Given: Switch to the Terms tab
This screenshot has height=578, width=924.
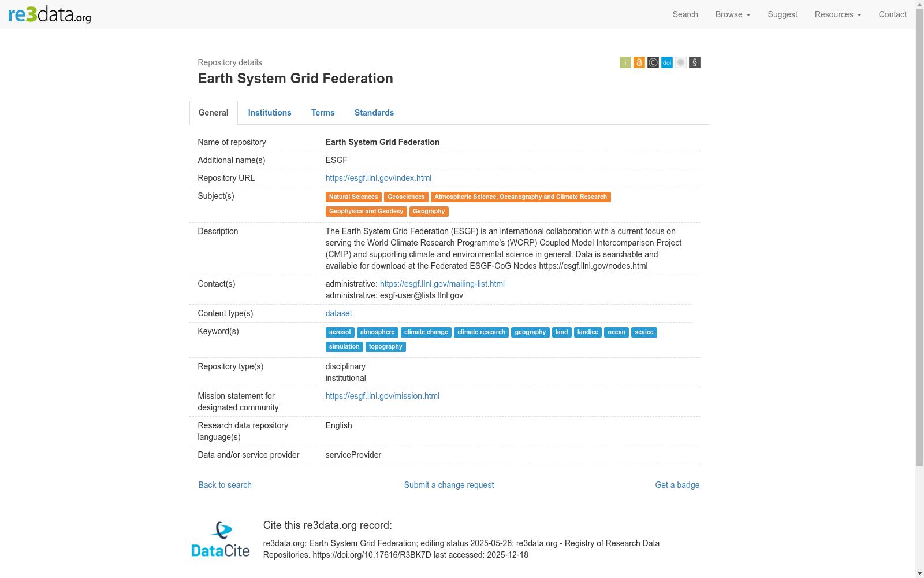Looking at the screenshot, I should 323,113.
